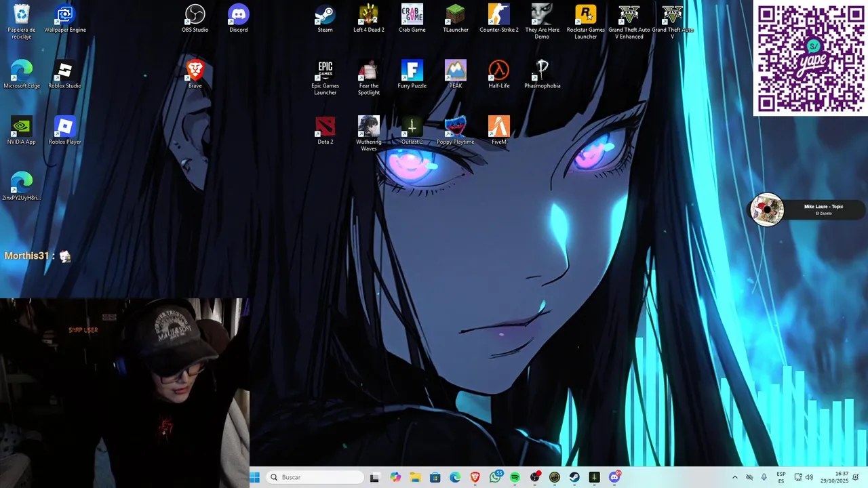
Task: Select the Furry Puzzle icon
Action: [x=412, y=75]
